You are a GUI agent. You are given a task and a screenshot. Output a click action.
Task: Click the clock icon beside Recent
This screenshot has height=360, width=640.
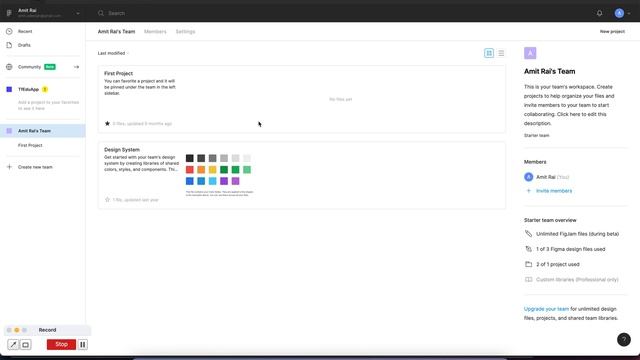point(9,31)
